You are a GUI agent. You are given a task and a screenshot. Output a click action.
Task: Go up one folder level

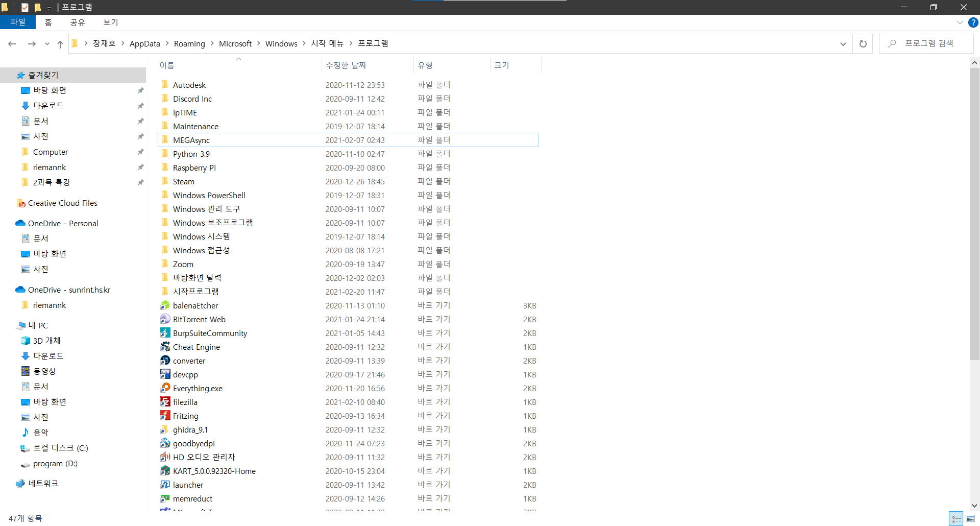point(60,44)
